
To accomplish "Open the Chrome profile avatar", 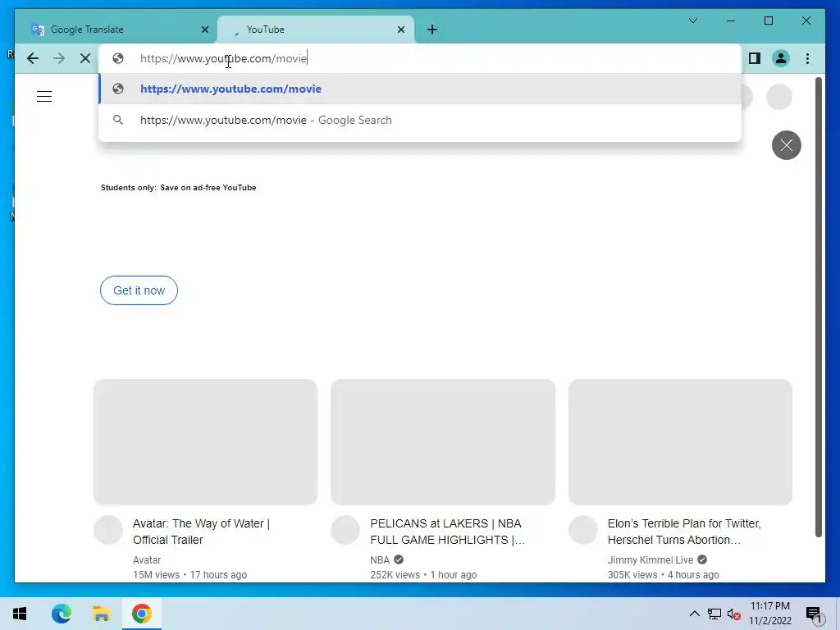I will [x=781, y=58].
